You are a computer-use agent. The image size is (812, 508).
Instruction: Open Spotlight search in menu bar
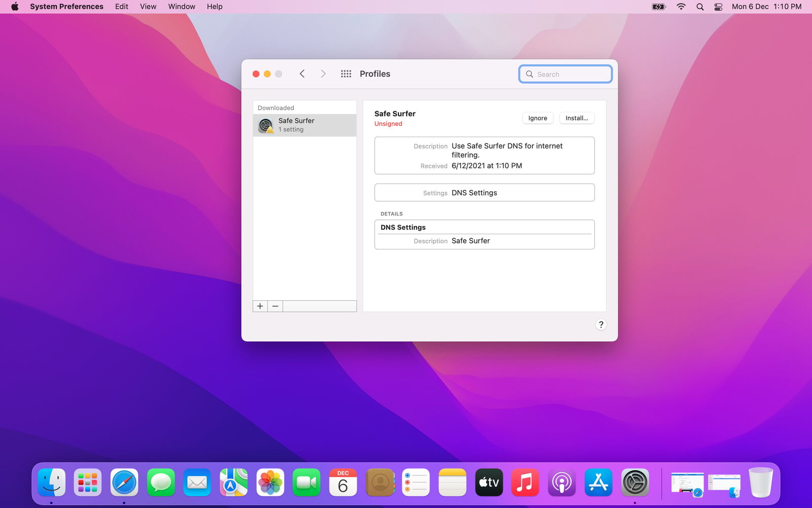[x=700, y=7]
